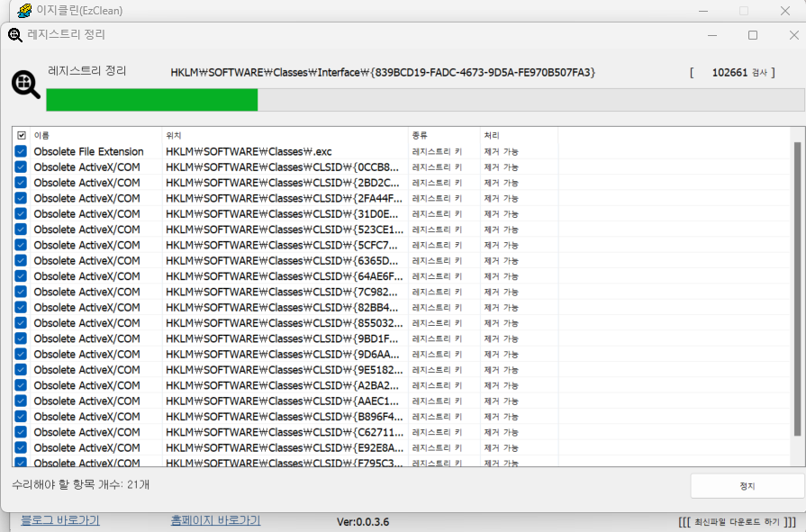The height and width of the screenshot is (532, 806).
Task: Sort by the 종류 column header
Action: (444, 136)
